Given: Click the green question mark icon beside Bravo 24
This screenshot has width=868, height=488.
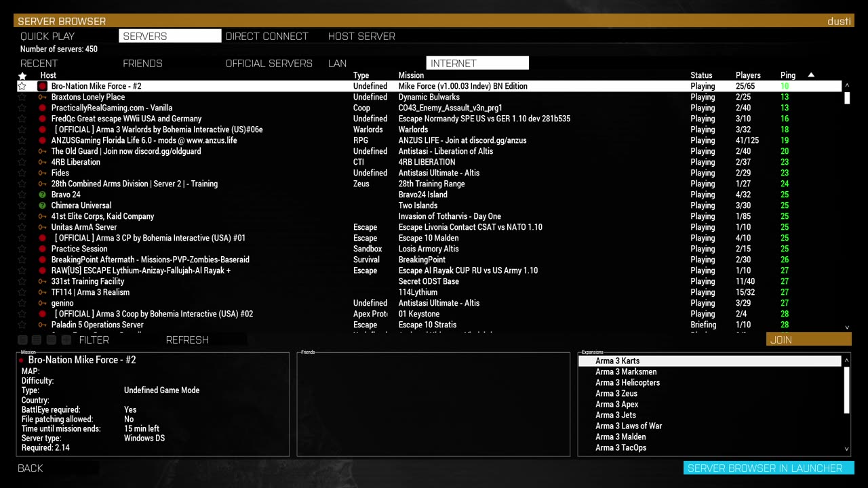Looking at the screenshot, I should (42, 195).
